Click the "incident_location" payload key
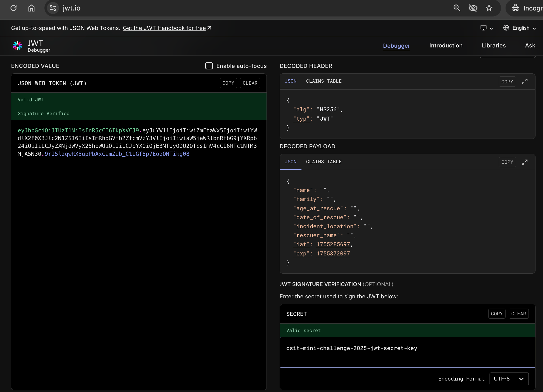The width and height of the screenshot is (543, 392). point(325,226)
